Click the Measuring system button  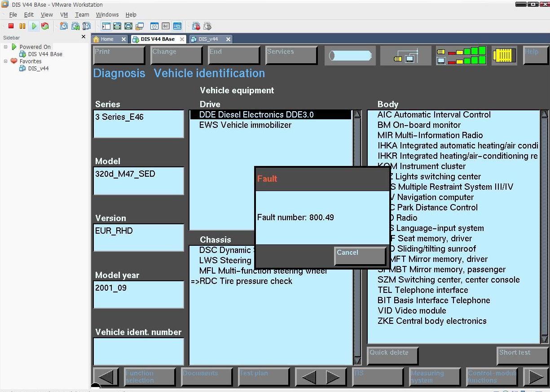click(435, 377)
